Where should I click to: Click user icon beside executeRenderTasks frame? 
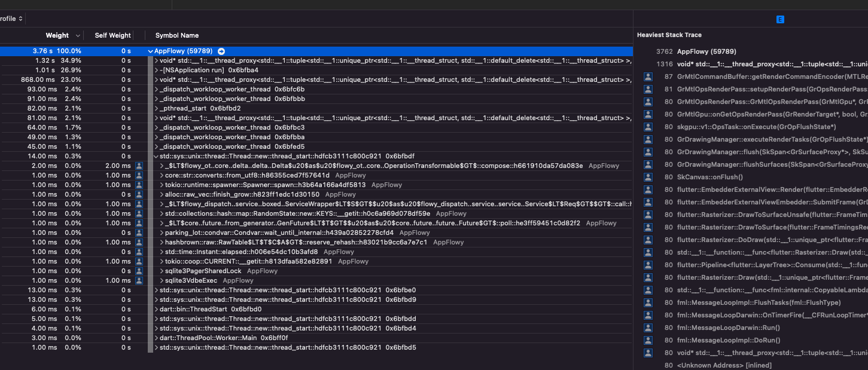[x=648, y=139]
